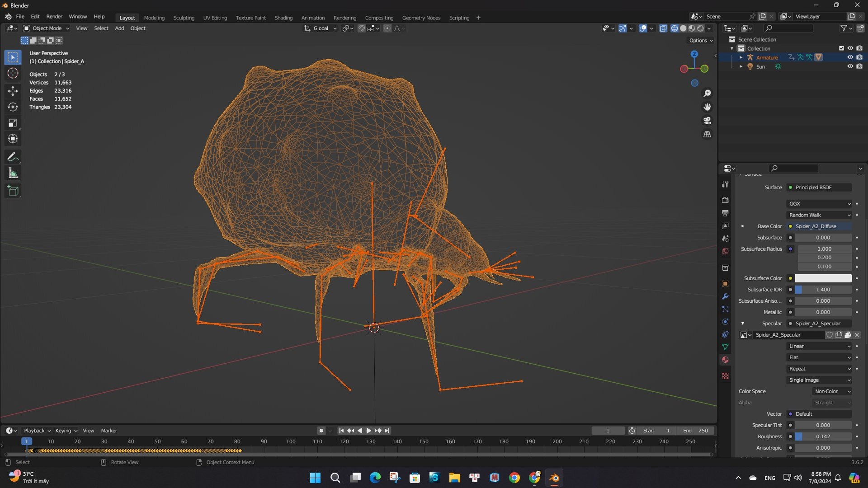
Task: Open Object Mode dropdown
Action: tap(47, 28)
